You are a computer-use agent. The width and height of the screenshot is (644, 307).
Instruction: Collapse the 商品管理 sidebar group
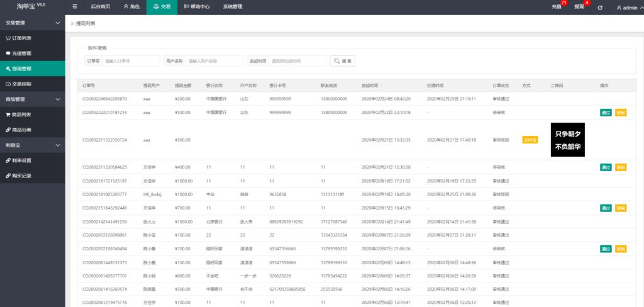pyautogui.click(x=31, y=99)
